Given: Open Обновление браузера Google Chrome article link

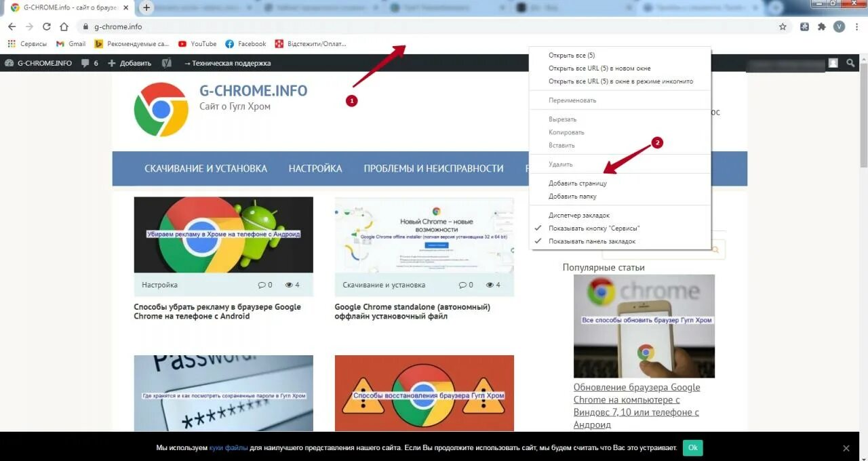Looking at the screenshot, I should coord(637,405).
